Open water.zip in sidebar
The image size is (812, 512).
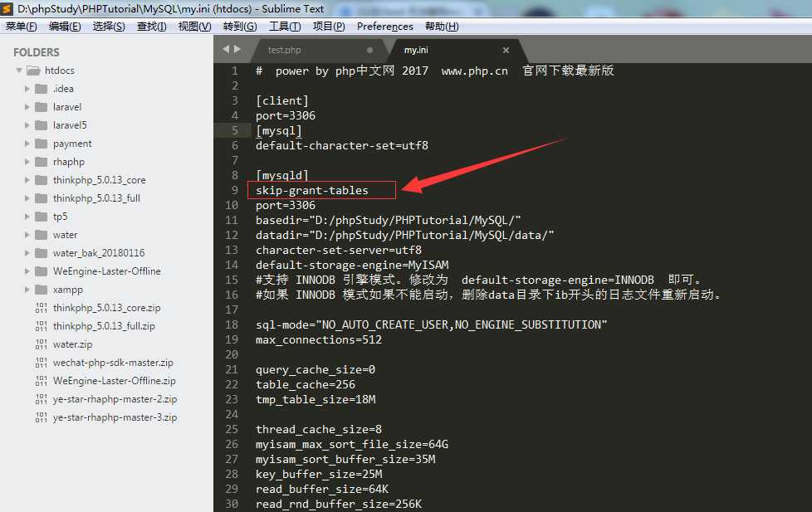[x=72, y=344]
